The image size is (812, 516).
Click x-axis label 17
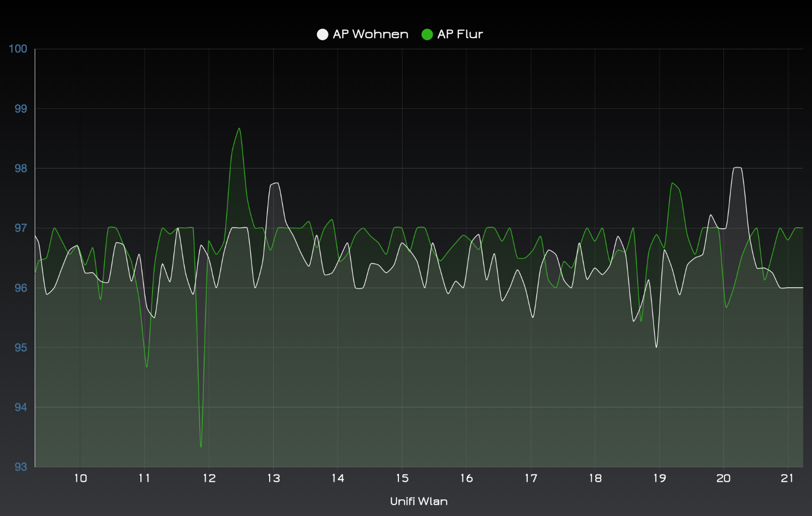pos(531,478)
